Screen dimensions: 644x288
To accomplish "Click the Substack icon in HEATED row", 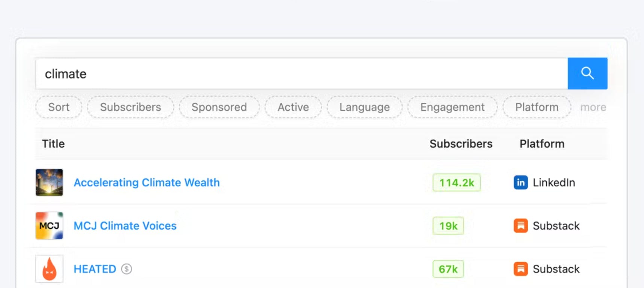I will click(x=520, y=269).
